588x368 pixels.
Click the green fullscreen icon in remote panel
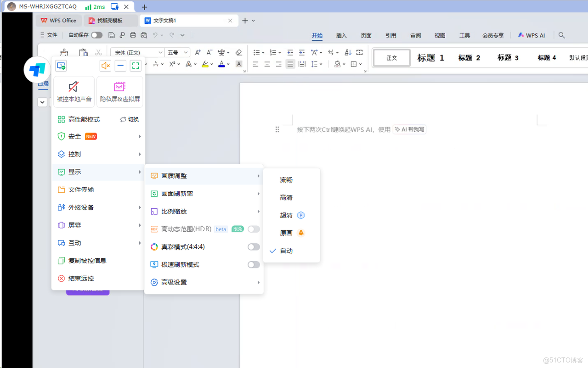pos(136,66)
